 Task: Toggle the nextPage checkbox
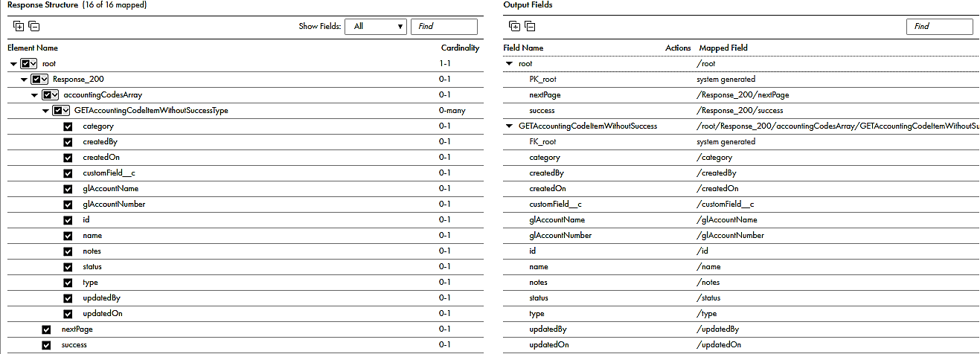47,329
